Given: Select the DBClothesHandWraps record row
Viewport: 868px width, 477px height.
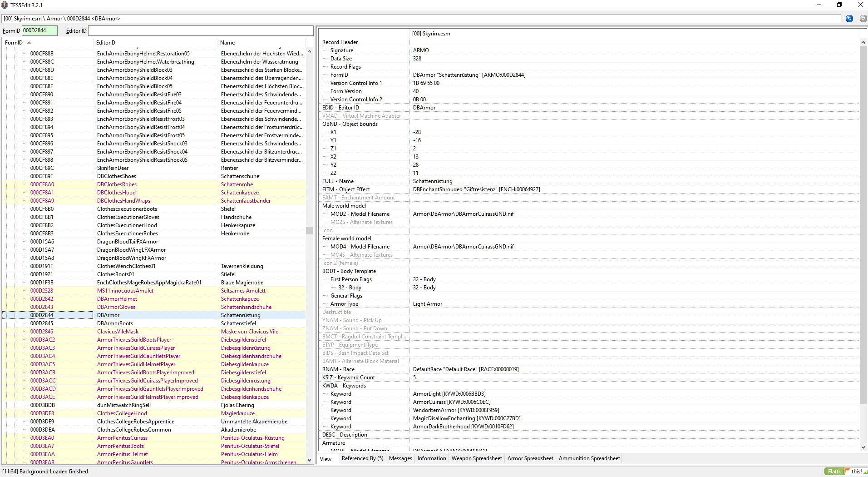Looking at the screenshot, I should tap(154, 201).
